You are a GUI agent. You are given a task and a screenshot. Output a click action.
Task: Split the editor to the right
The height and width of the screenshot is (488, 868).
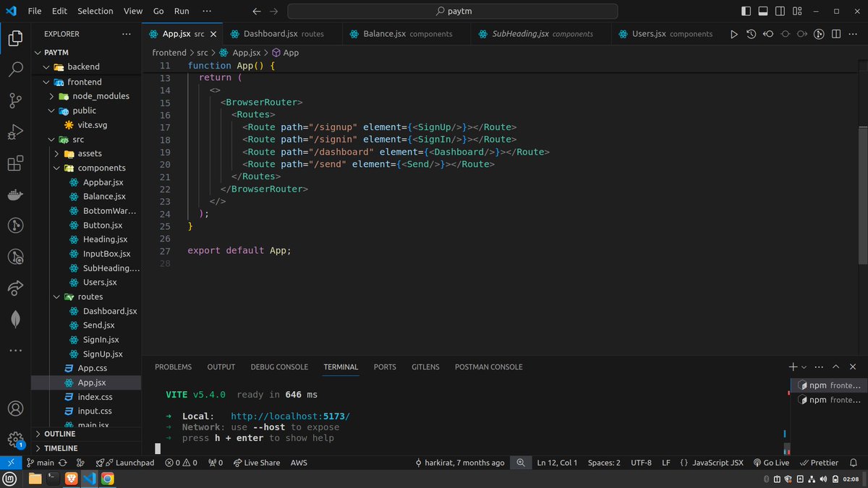(836, 34)
